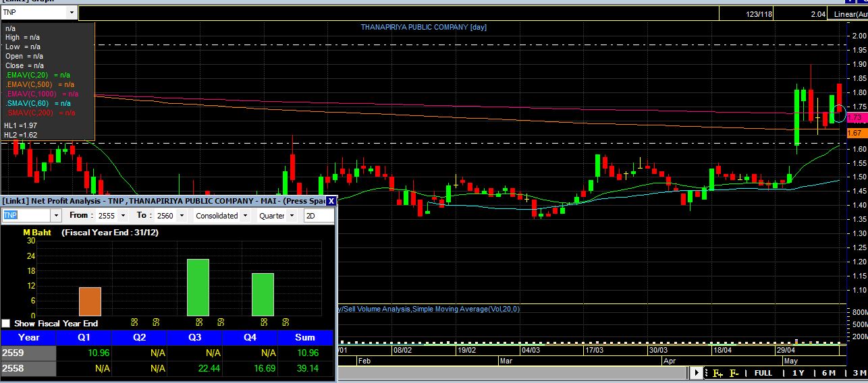This screenshot has height=383, width=868.
Task: Decrease chart font size with F- icon
Action: tap(734, 373)
